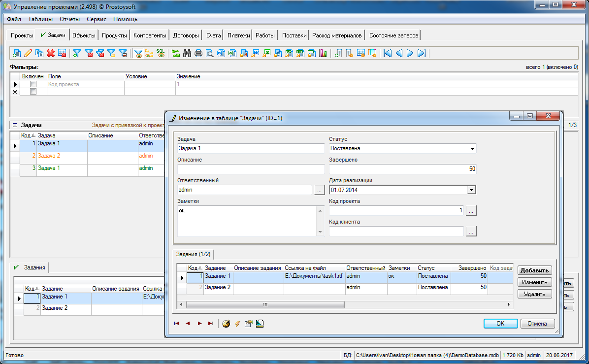Click the lightning bolt icon in dialog
Screen dimensions: 589x364
(237, 324)
